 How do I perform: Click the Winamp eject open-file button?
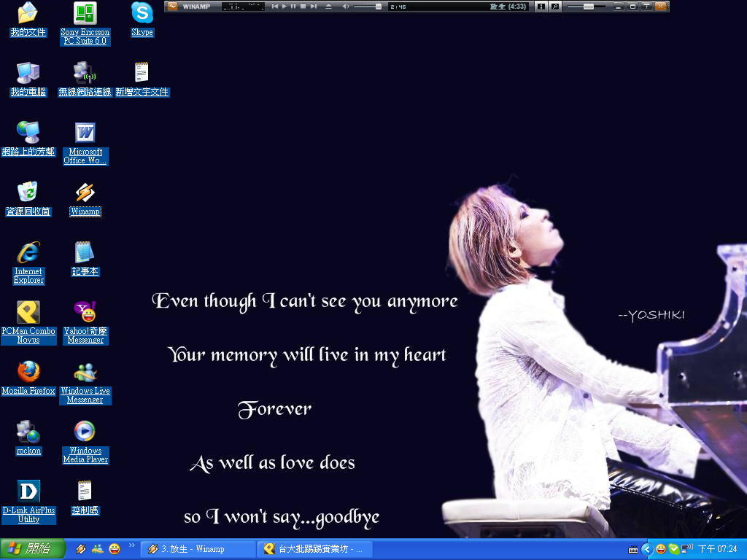click(x=328, y=6)
